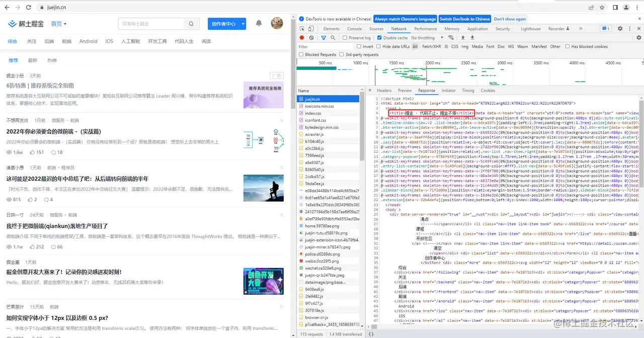Image resolution: width=644 pixels, height=338 pixels.
Task: Open DevTools main settings gear
Action: [x=620, y=29]
